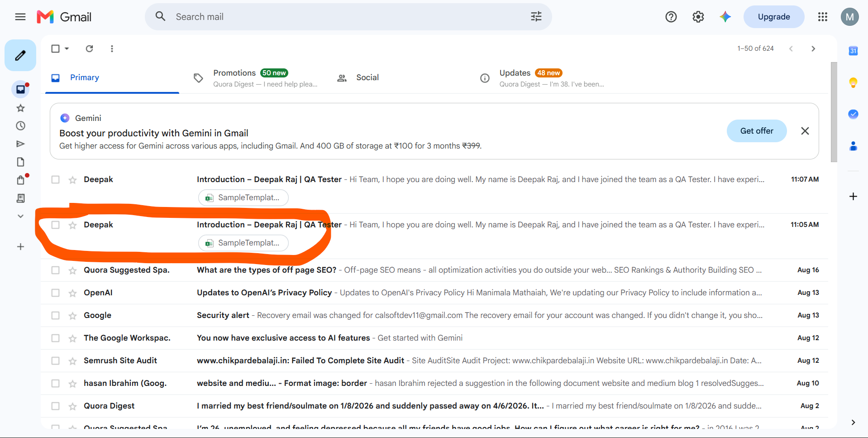Open the Semrush Failed Site Audit email
Image resolution: width=868 pixels, height=438 pixels.
point(434,361)
